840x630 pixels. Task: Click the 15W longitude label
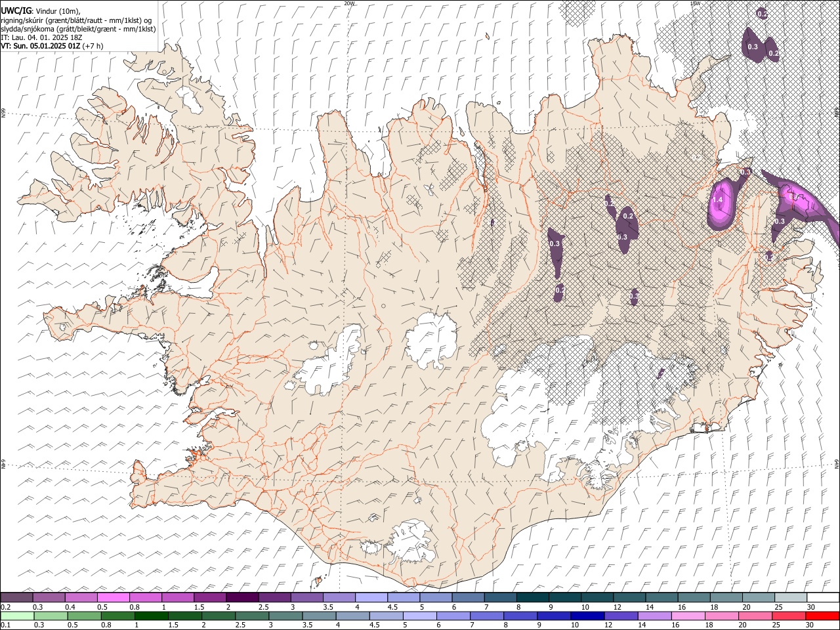696,3
